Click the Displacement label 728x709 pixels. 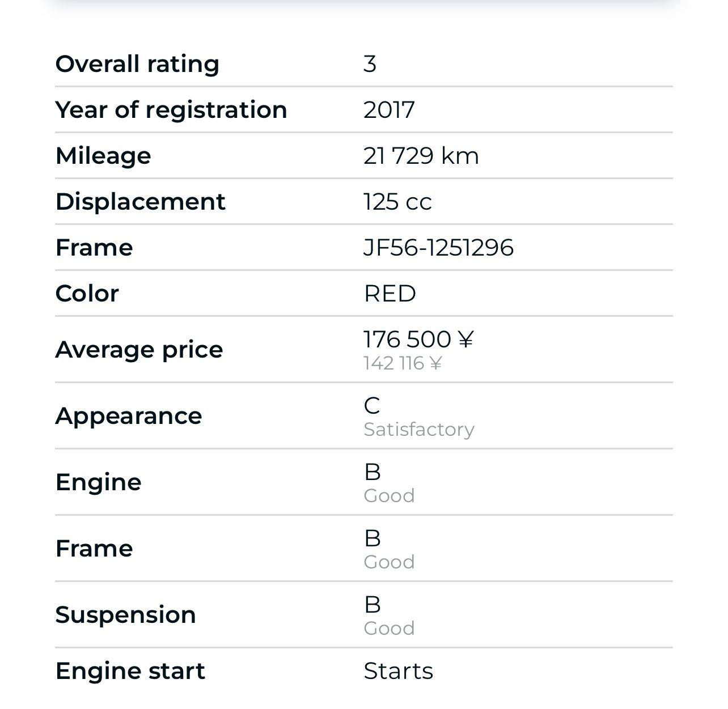(140, 202)
